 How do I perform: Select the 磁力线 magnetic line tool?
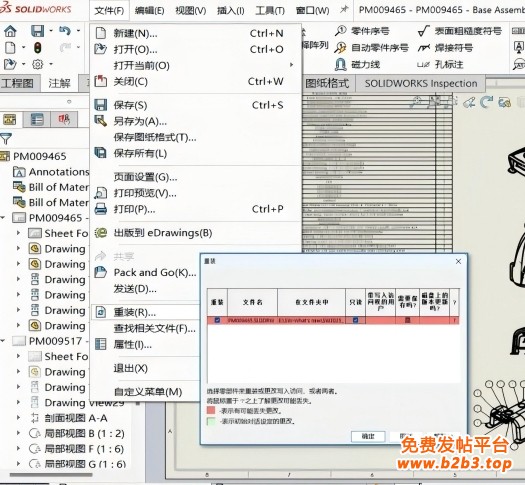(x=357, y=64)
